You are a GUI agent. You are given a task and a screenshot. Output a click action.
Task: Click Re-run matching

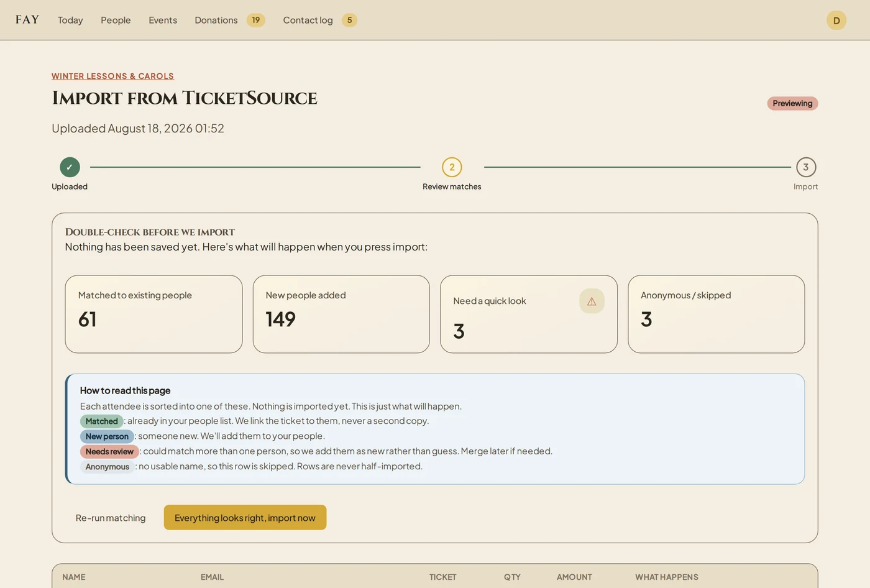coord(111,518)
